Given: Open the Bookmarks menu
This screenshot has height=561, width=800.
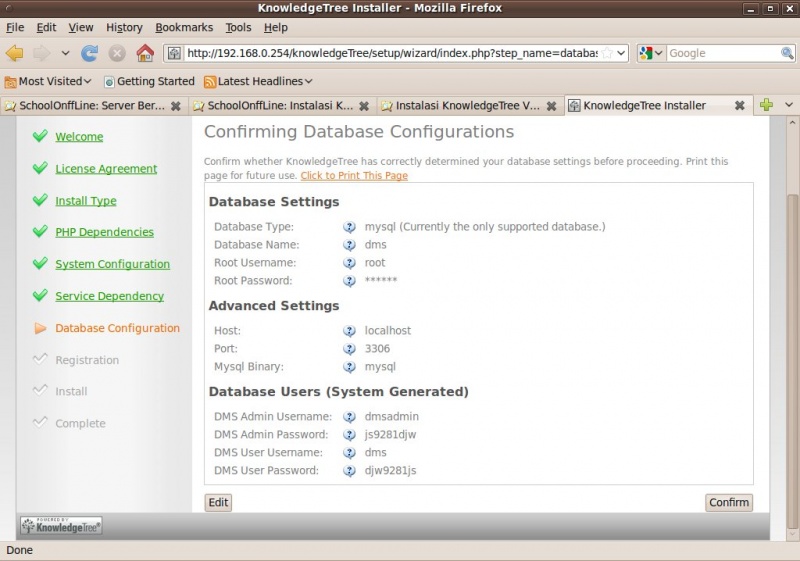Looking at the screenshot, I should pyautogui.click(x=184, y=28).
